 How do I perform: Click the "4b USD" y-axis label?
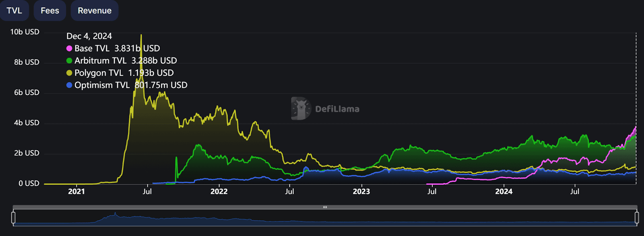point(27,123)
